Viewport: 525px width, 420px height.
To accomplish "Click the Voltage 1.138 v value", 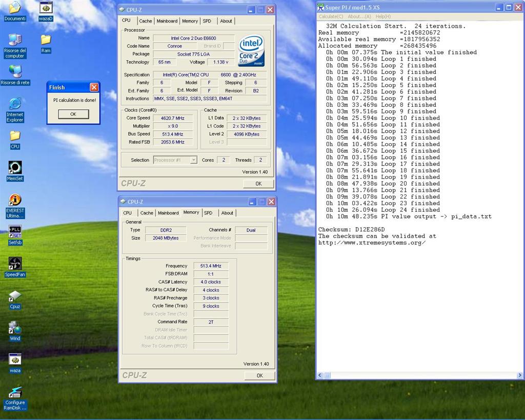I will click(220, 62).
